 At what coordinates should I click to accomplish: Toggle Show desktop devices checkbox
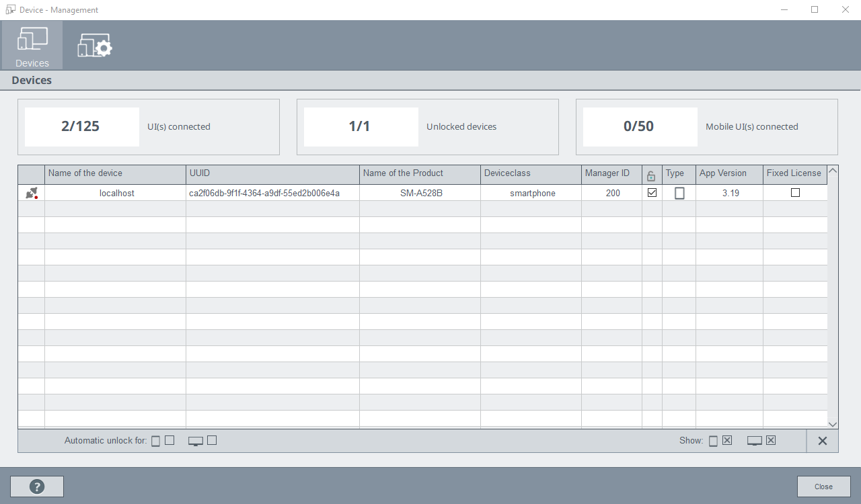pyautogui.click(x=771, y=441)
